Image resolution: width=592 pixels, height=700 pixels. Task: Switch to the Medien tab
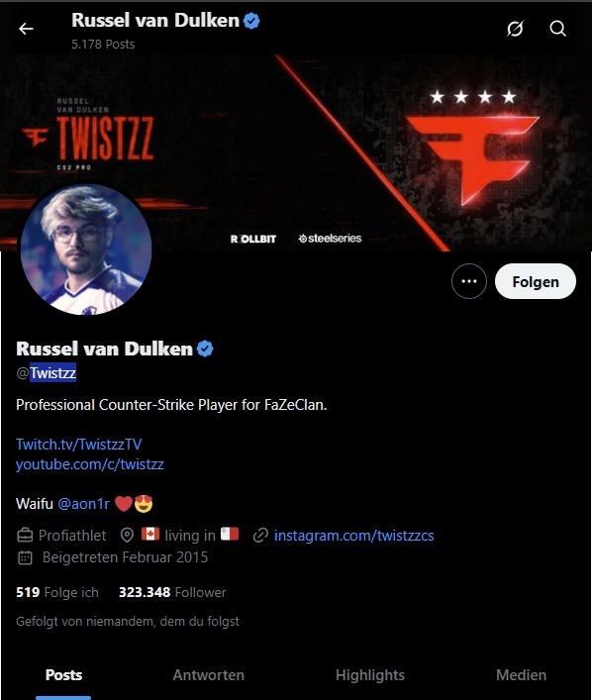pos(521,675)
